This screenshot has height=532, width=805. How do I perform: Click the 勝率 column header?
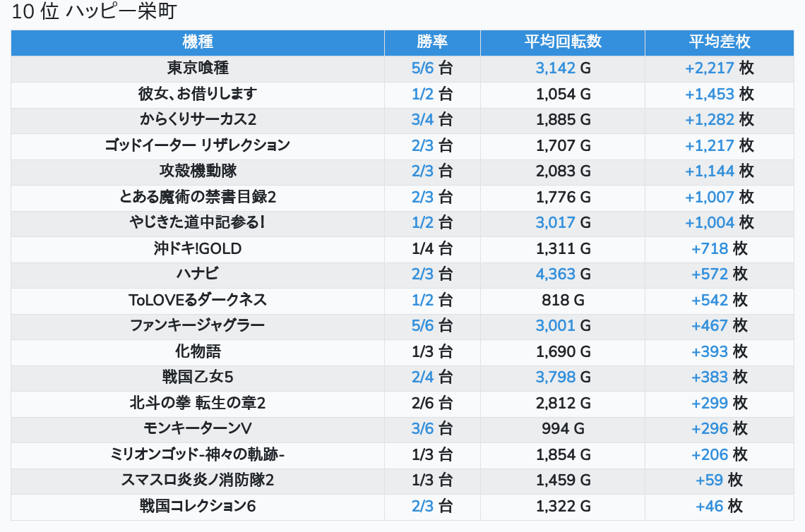pyautogui.click(x=432, y=42)
